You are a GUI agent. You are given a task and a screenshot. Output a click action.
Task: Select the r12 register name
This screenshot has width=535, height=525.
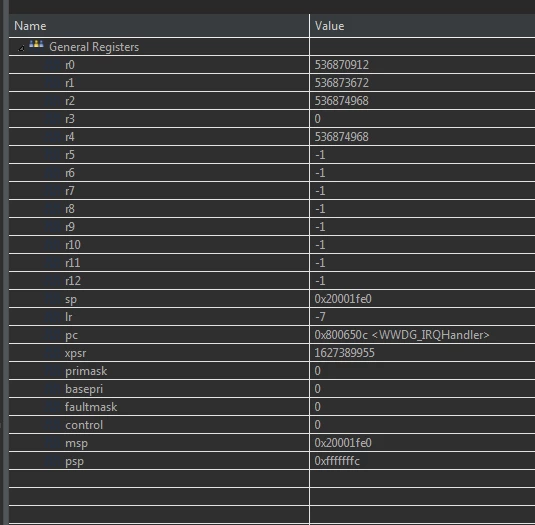(73, 281)
